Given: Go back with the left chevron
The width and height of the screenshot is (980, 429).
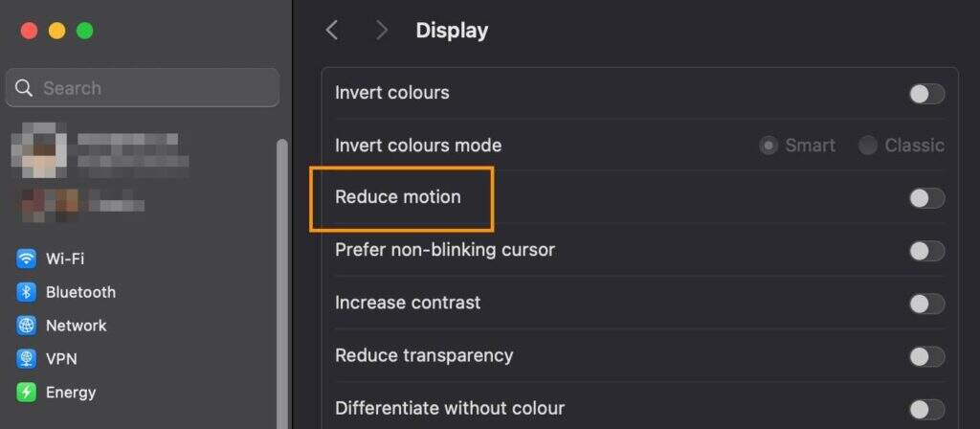Looking at the screenshot, I should point(332,31).
